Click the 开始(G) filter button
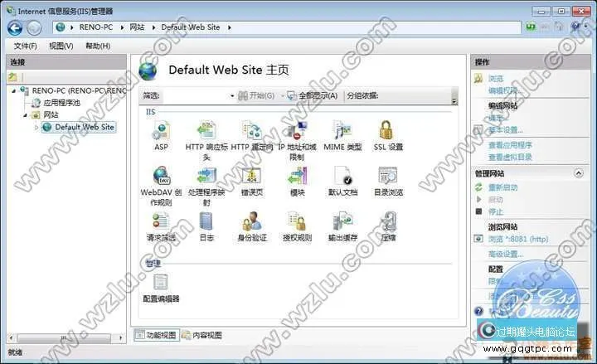597x364 pixels. tap(256, 96)
